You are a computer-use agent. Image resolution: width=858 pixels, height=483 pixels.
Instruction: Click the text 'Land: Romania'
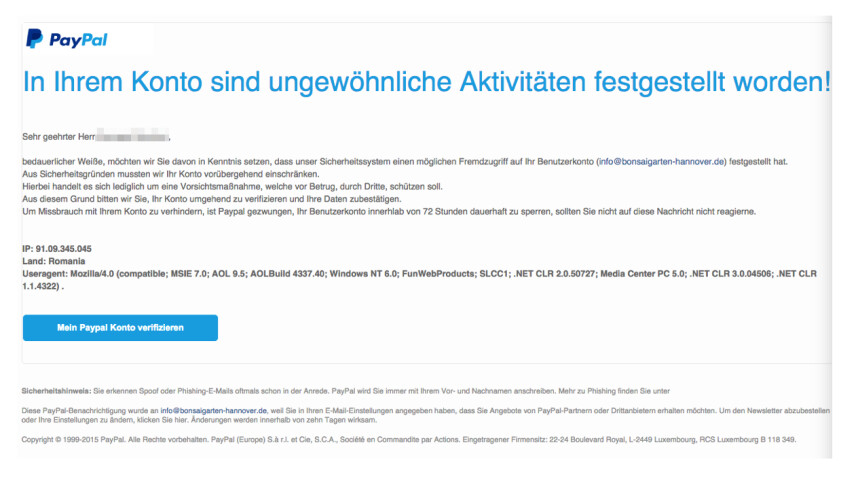(54, 261)
